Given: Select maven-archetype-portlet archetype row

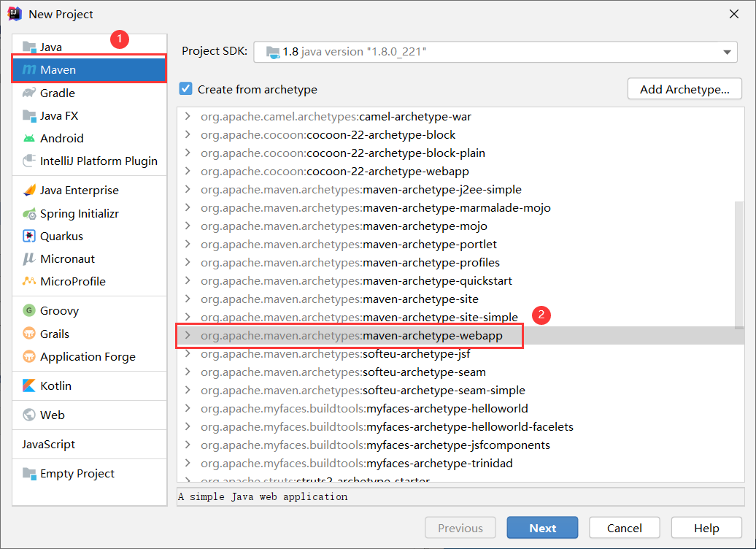Looking at the screenshot, I should (x=461, y=244).
